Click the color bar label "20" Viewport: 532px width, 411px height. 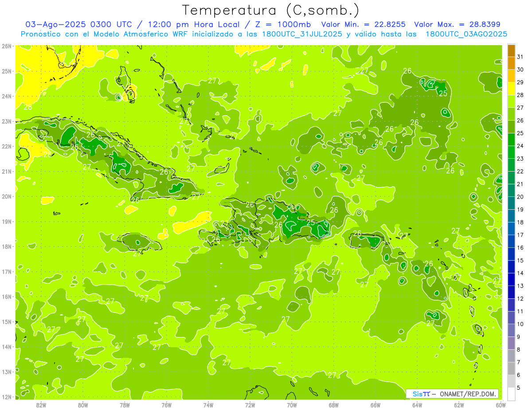click(520, 197)
